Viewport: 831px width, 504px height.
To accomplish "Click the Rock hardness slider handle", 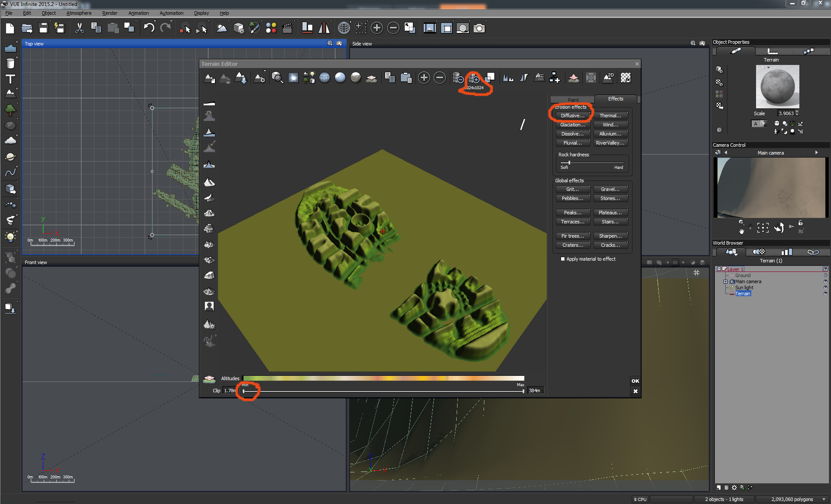I will [569, 162].
